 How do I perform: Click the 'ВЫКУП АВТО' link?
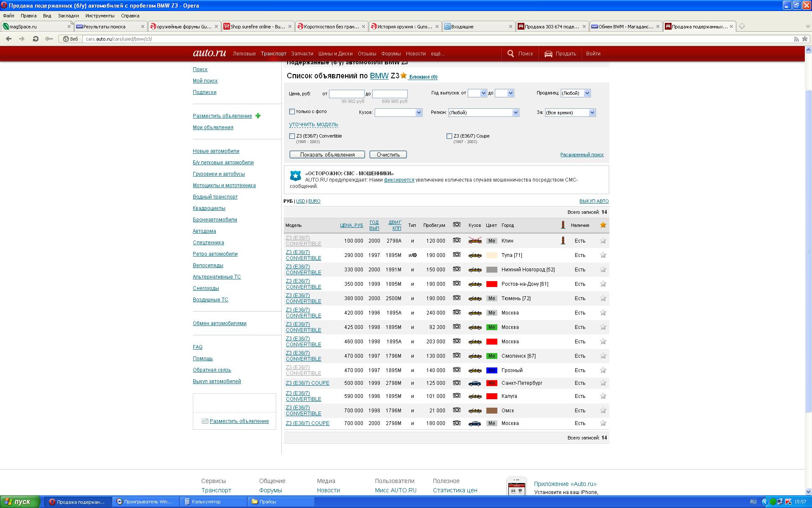[594, 202]
